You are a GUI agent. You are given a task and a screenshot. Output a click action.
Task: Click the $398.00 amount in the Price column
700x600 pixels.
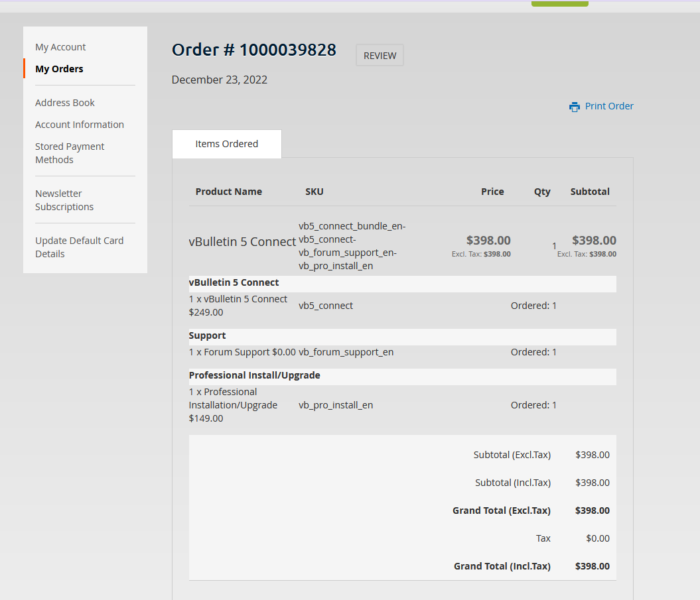pos(488,241)
